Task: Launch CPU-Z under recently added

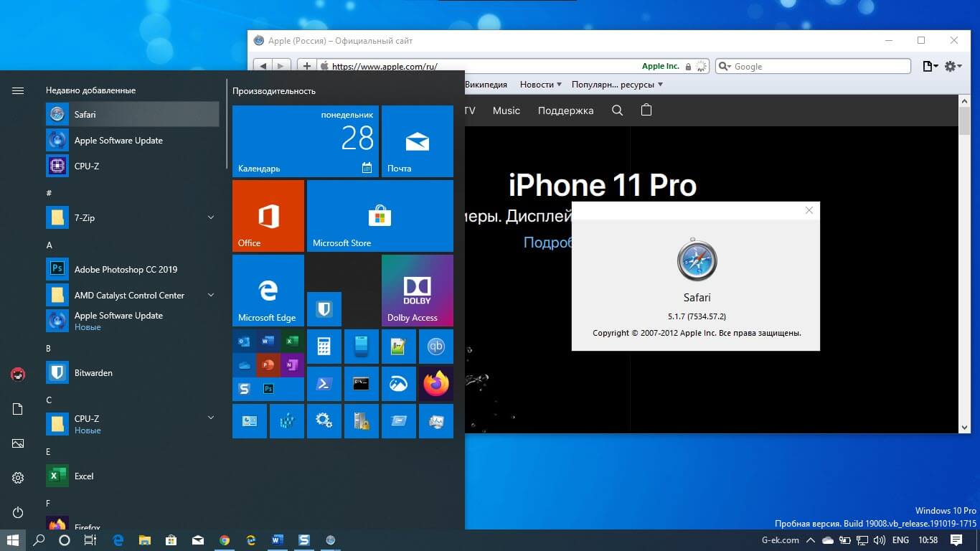Action: tap(132, 166)
